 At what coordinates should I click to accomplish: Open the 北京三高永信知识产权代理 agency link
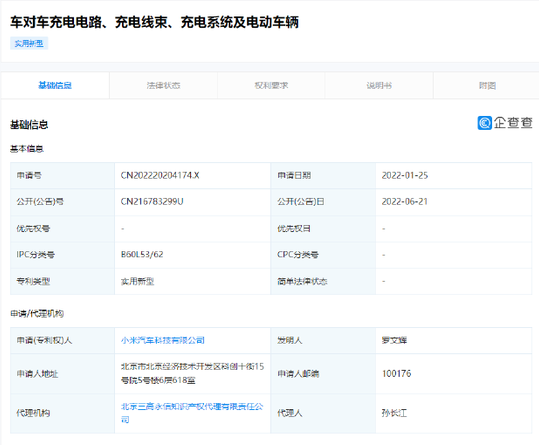(192, 413)
